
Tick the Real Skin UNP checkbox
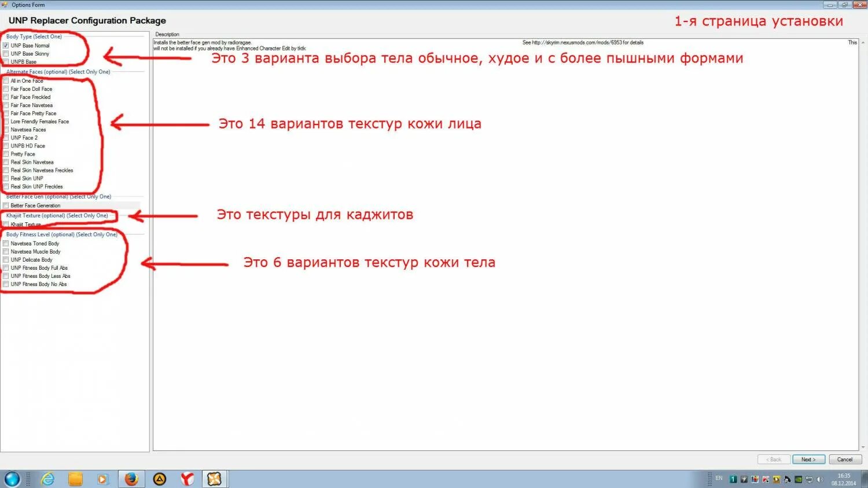(6, 178)
